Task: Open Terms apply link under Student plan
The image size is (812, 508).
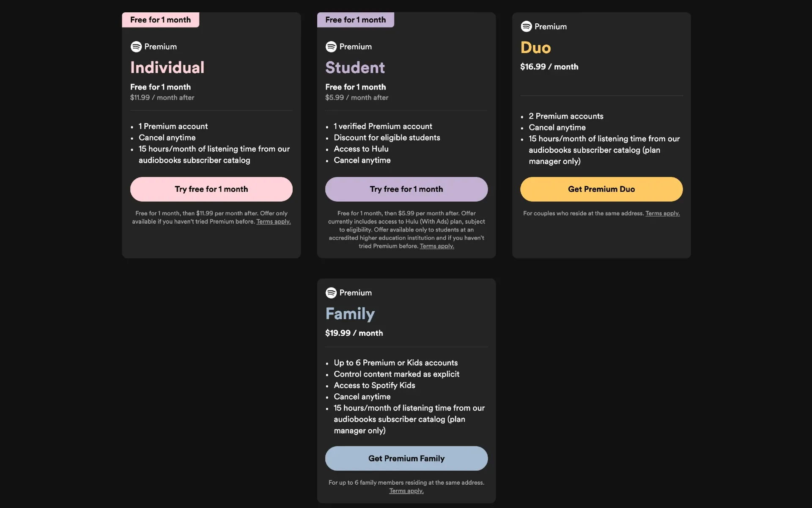Action: tap(436, 246)
